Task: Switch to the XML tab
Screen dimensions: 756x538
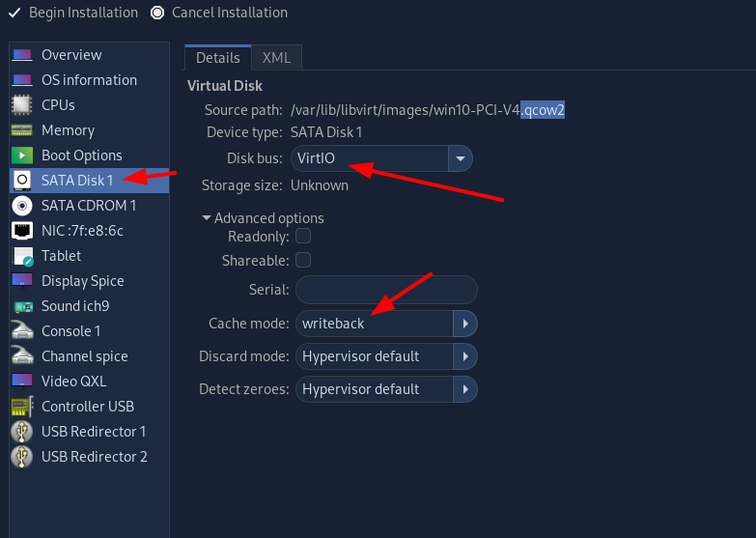Action: (x=276, y=58)
